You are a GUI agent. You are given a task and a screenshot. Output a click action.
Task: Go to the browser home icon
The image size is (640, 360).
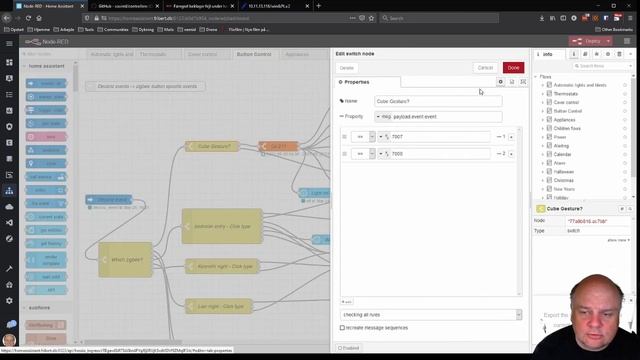coord(39,18)
